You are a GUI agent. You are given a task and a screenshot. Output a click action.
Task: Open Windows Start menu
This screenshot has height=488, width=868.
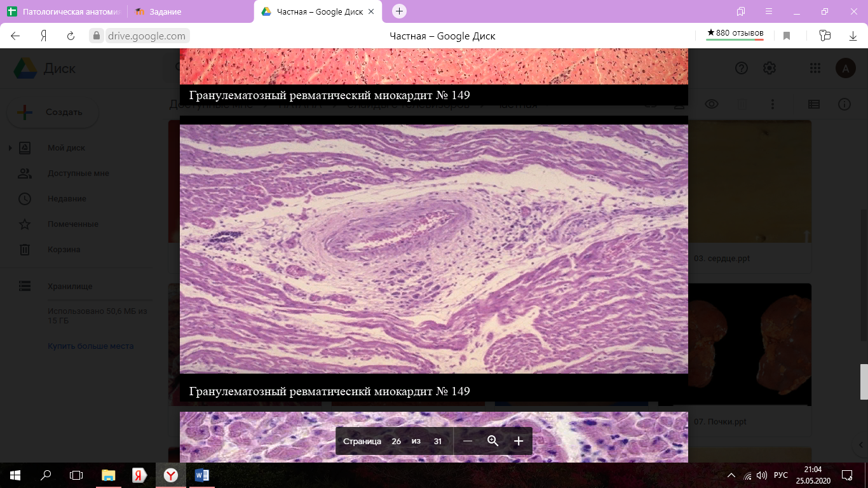coord(15,475)
